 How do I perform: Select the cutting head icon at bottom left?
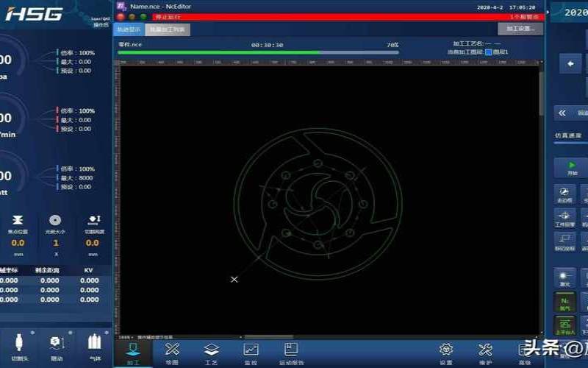pos(19,347)
